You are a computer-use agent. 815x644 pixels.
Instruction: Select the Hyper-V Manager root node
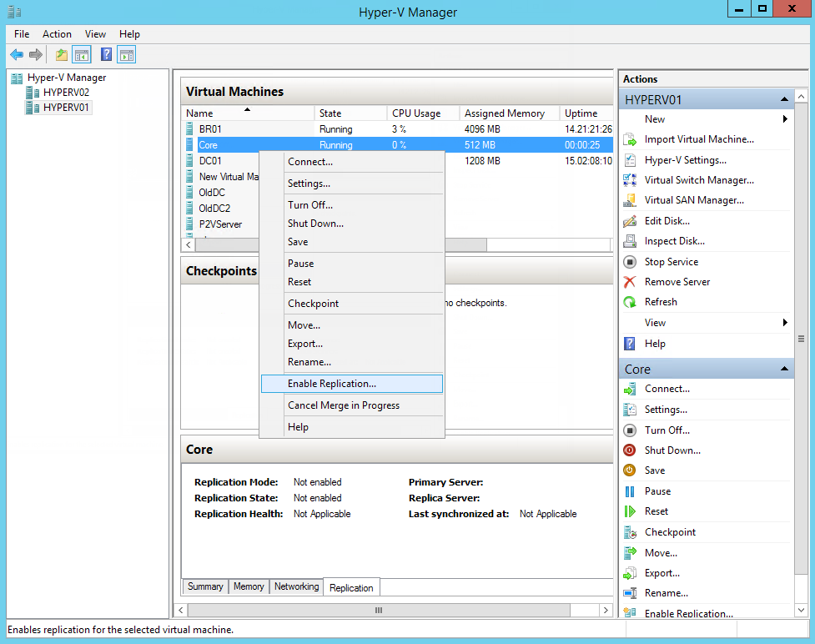point(67,78)
